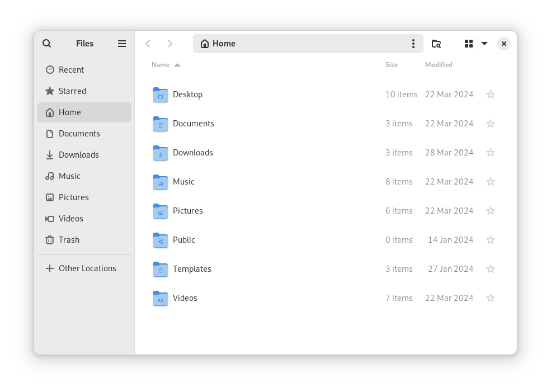Click the search everywhere folder icon
The height and width of the screenshot is (392, 551).
pos(436,44)
